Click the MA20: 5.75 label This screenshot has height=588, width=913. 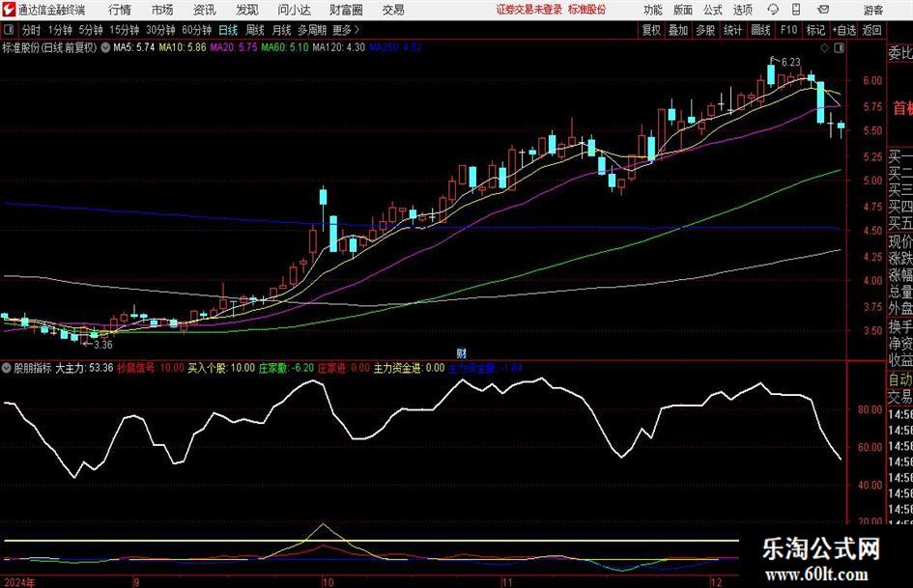pos(234,47)
